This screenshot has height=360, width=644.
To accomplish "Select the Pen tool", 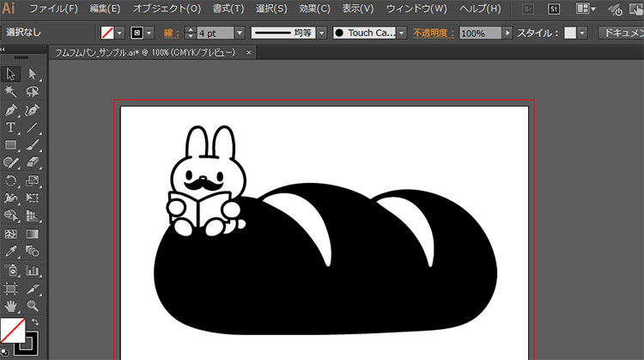I will click(10, 110).
